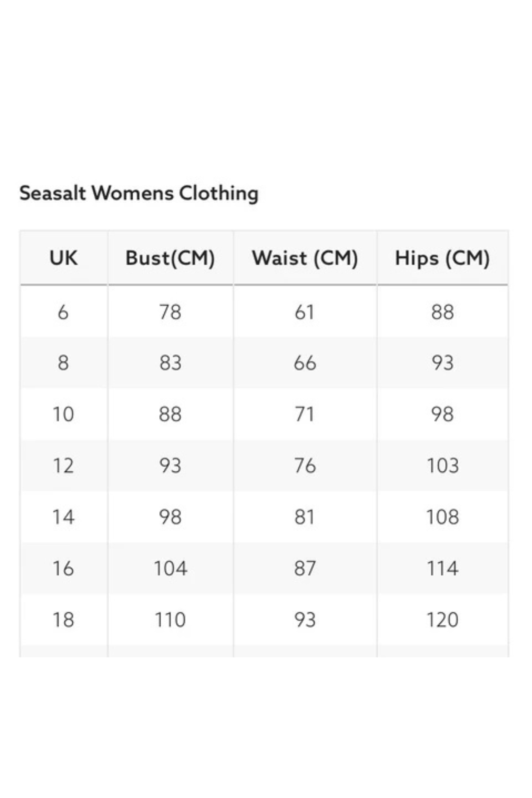Click UK size 16 cell
The width and height of the screenshot is (532, 798).
(x=63, y=568)
